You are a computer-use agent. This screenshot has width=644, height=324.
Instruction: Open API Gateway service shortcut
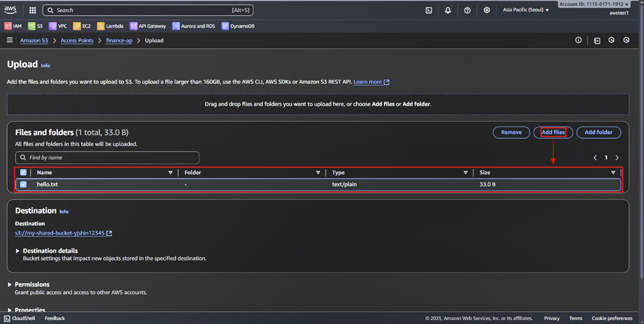[148, 26]
